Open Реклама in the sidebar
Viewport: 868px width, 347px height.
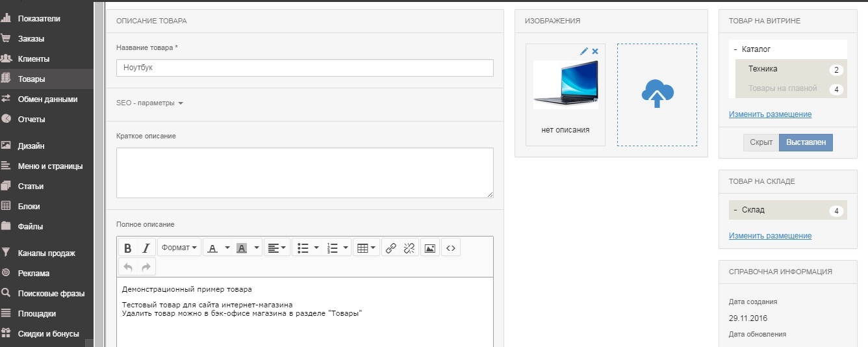pos(47,274)
